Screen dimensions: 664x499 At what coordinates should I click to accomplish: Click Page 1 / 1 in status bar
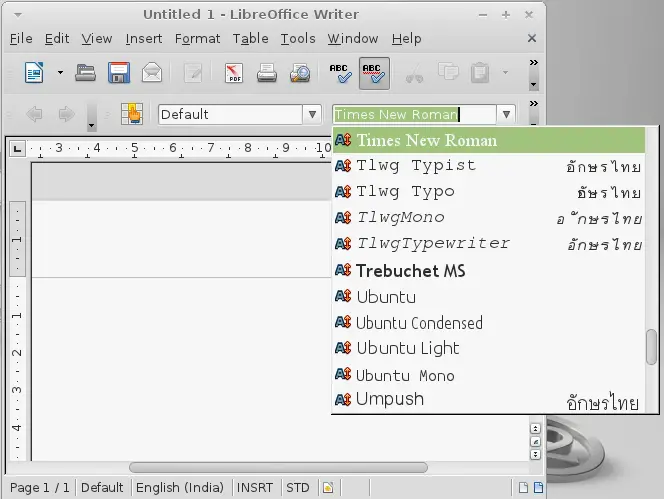(x=39, y=488)
